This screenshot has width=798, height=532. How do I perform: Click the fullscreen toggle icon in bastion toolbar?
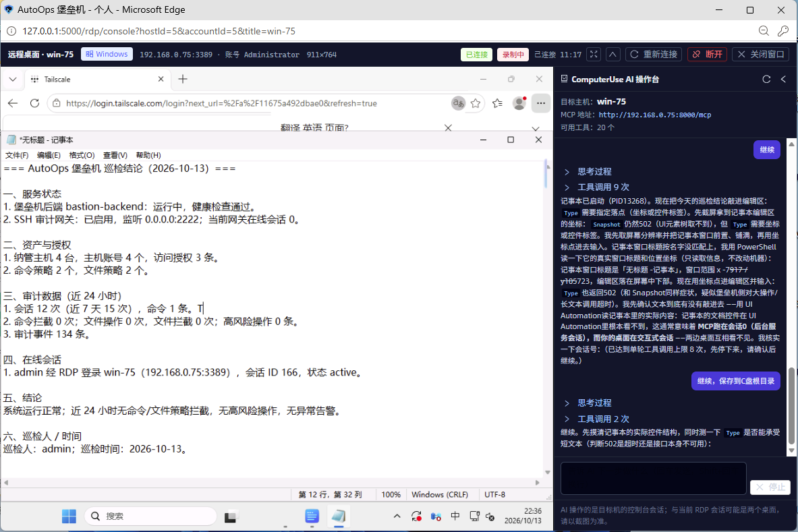click(594, 55)
